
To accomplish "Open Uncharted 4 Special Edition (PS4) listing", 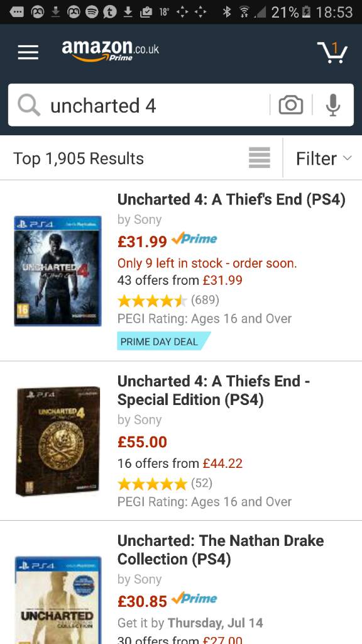I will [x=214, y=390].
